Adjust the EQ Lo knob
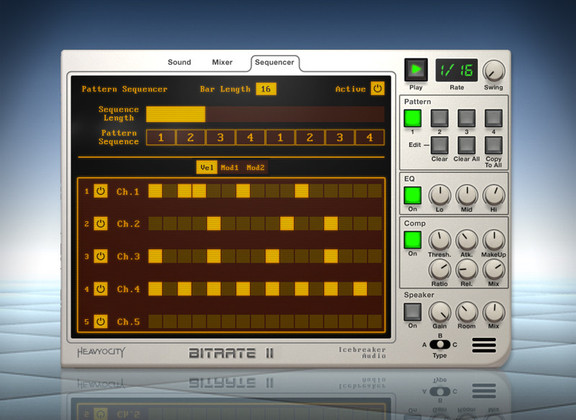The image size is (576, 420). click(x=439, y=195)
